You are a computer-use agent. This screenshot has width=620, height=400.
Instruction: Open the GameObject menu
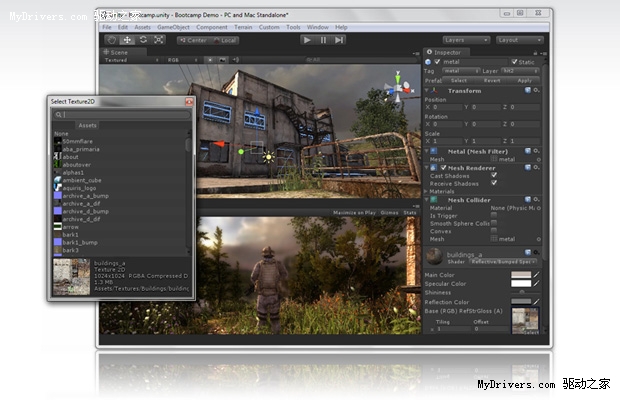click(173, 27)
